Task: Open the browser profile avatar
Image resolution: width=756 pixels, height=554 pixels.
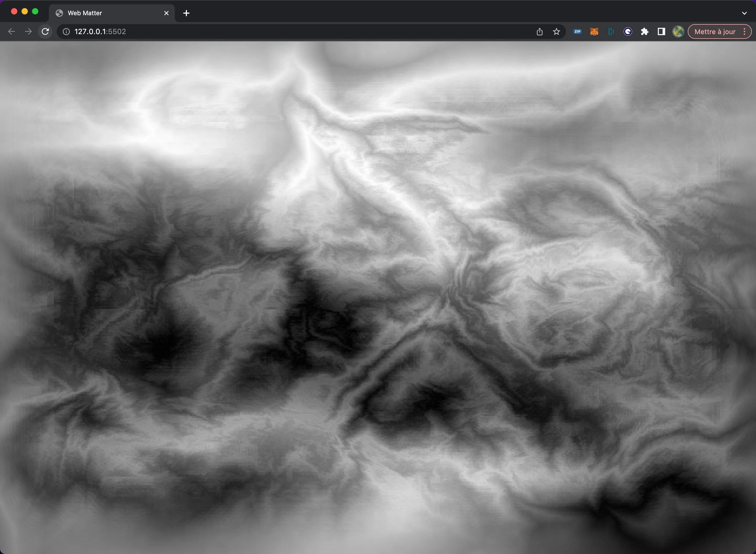Action: coord(678,31)
